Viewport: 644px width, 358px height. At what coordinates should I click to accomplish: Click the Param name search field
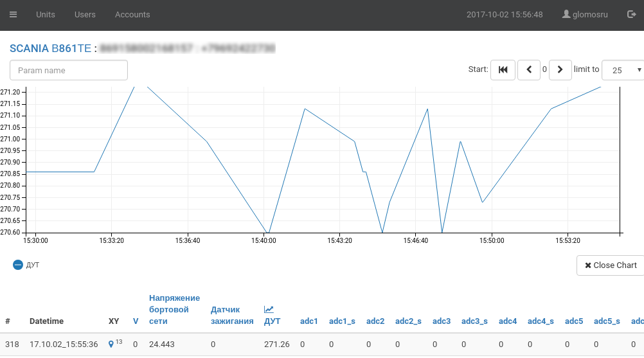pos(69,70)
